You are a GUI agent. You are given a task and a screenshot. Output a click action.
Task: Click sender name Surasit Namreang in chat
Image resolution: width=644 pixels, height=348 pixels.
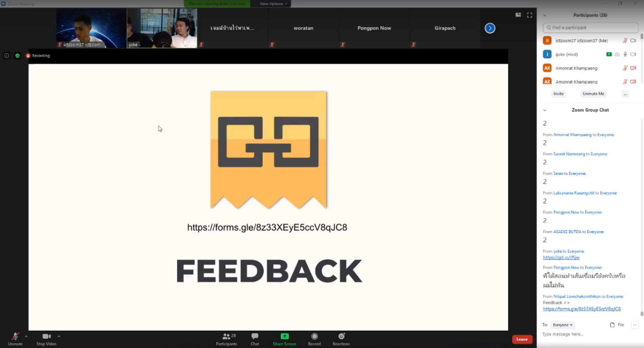point(569,154)
